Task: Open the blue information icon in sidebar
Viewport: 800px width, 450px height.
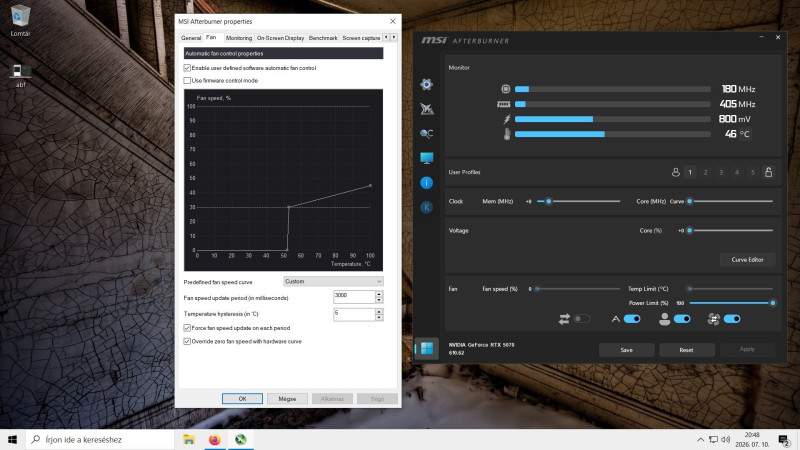Action: 427,183
